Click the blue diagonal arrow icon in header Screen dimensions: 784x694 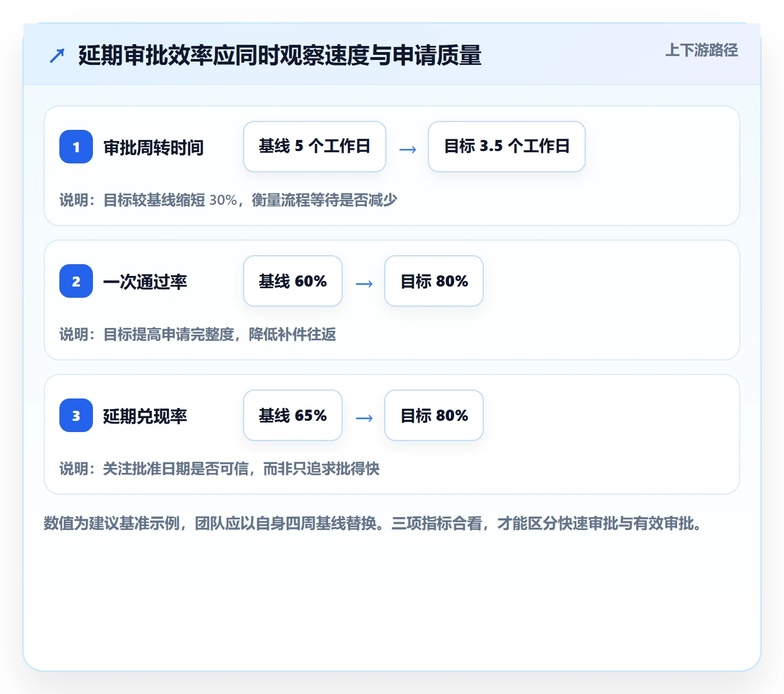(x=57, y=55)
